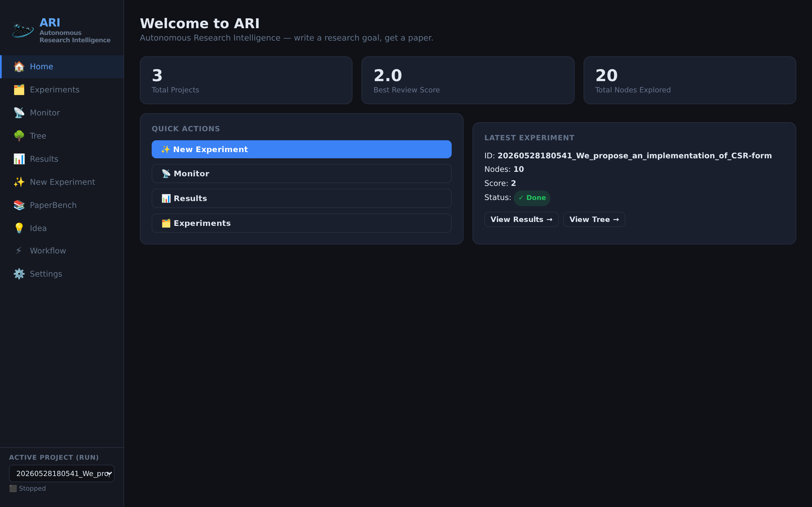
Task: Click the ARI scorpion logo
Action: coord(23,30)
